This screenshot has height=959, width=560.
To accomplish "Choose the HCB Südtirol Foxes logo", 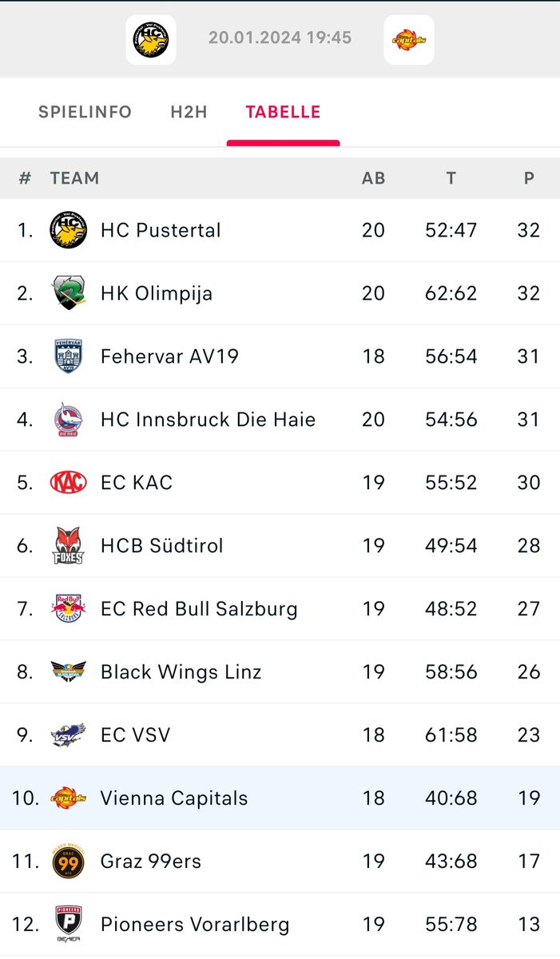I will pos(68,546).
